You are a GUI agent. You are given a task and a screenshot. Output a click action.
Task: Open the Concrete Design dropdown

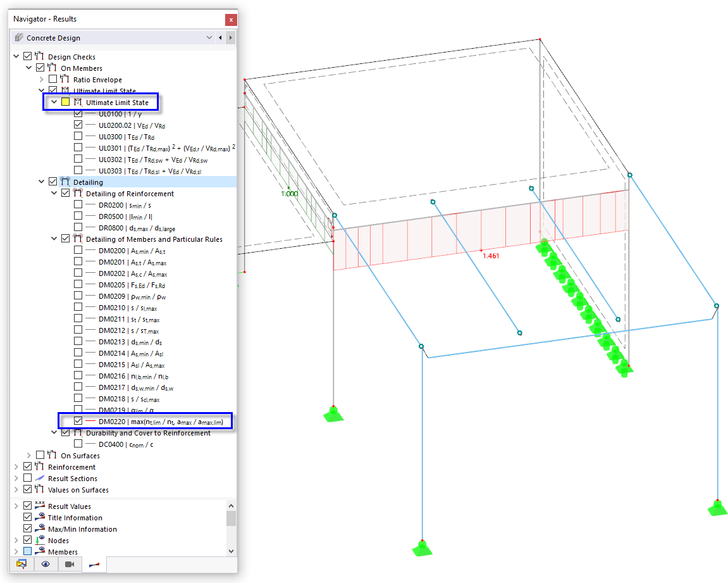tap(209, 37)
